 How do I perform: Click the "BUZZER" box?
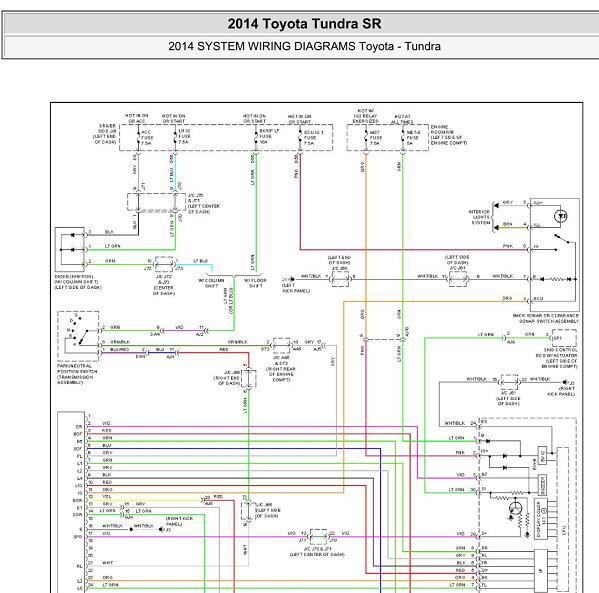(542, 485)
